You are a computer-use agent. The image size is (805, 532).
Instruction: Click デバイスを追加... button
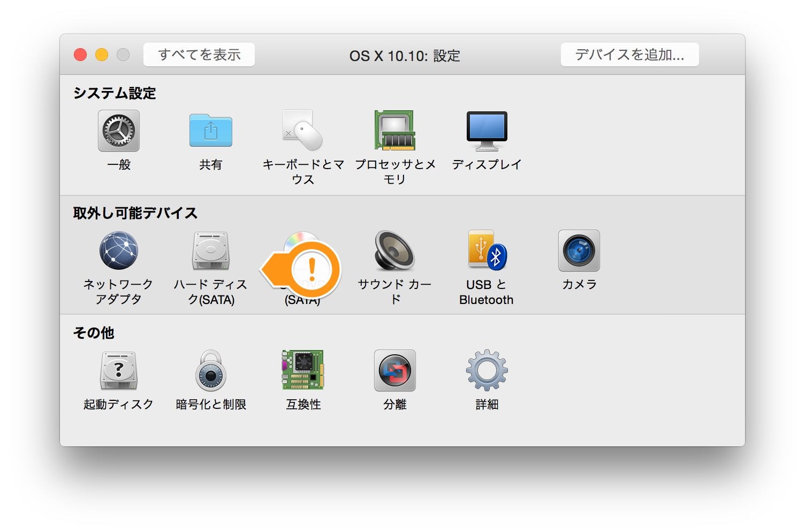click(629, 54)
